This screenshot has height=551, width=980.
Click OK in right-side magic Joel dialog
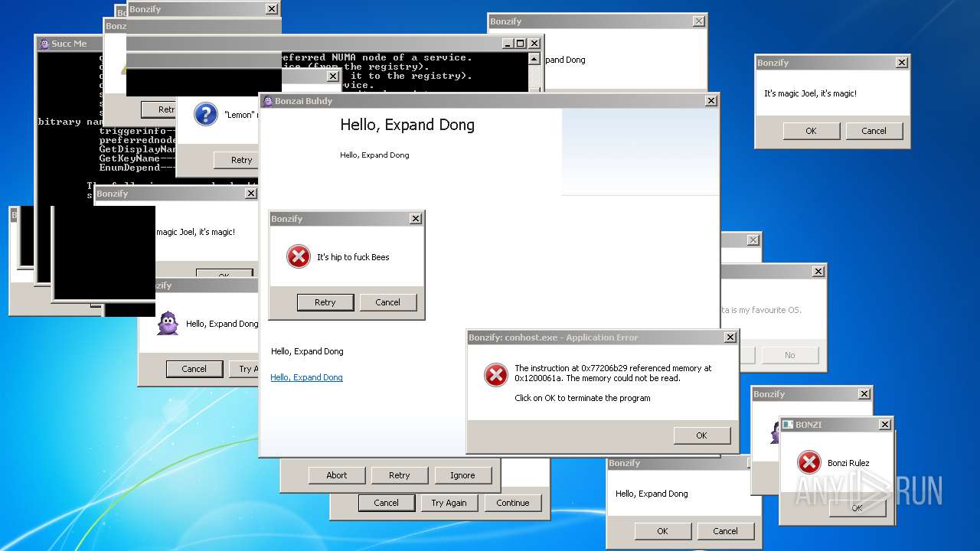tap(811, 131)
